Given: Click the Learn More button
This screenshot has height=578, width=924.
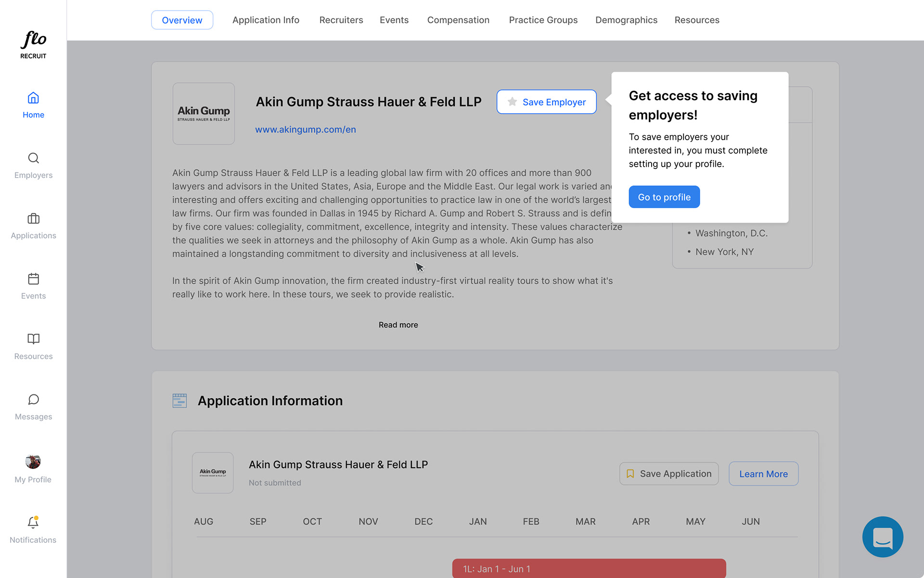Looking at the screenshot, I should click(763, 474).
